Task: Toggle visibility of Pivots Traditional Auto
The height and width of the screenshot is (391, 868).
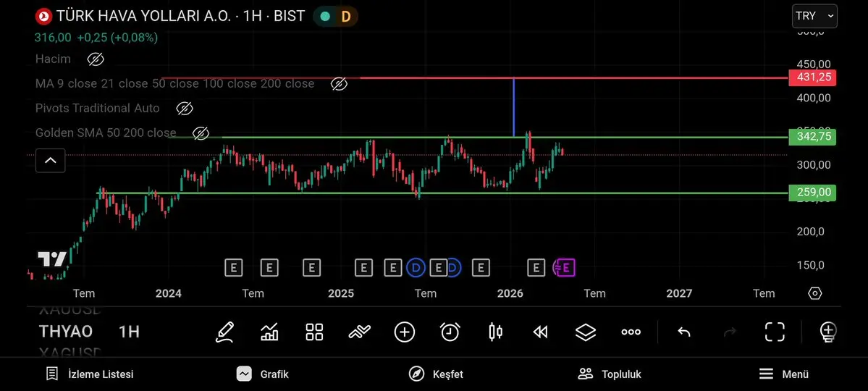Action: click(x=185, y=109)
